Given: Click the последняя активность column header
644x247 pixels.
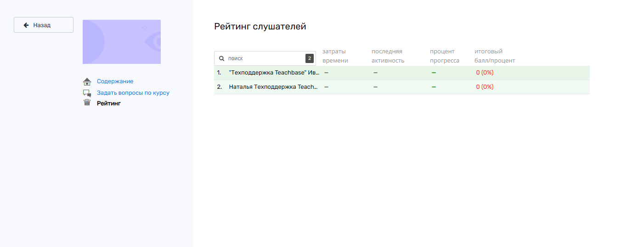Looking at the screenshot, I should [388, 56].
